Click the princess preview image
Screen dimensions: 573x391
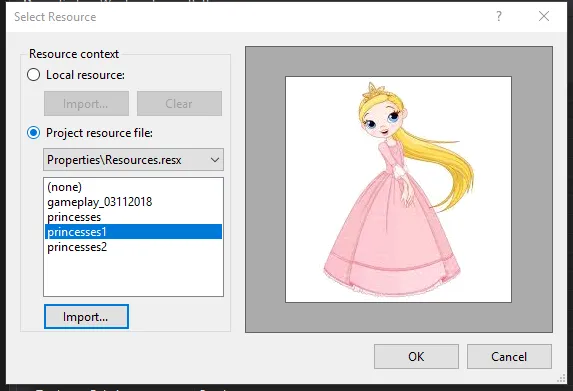(x=398, y=189)
